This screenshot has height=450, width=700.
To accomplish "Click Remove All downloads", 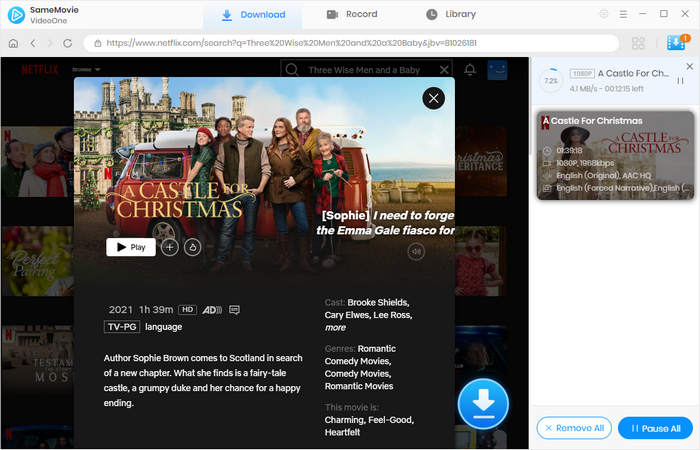I will click(x=575, y=428).
